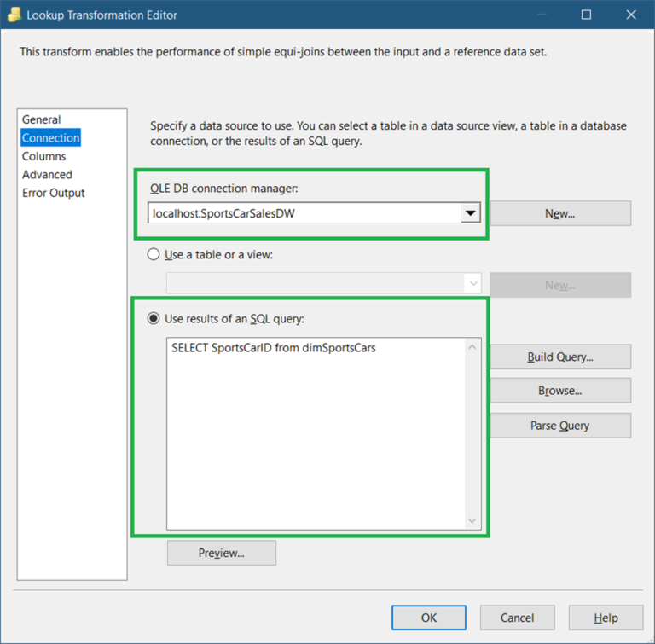Viewport: 655px width, 644px height.
Task: Open the Error Output page
Action: pos(54,193)
